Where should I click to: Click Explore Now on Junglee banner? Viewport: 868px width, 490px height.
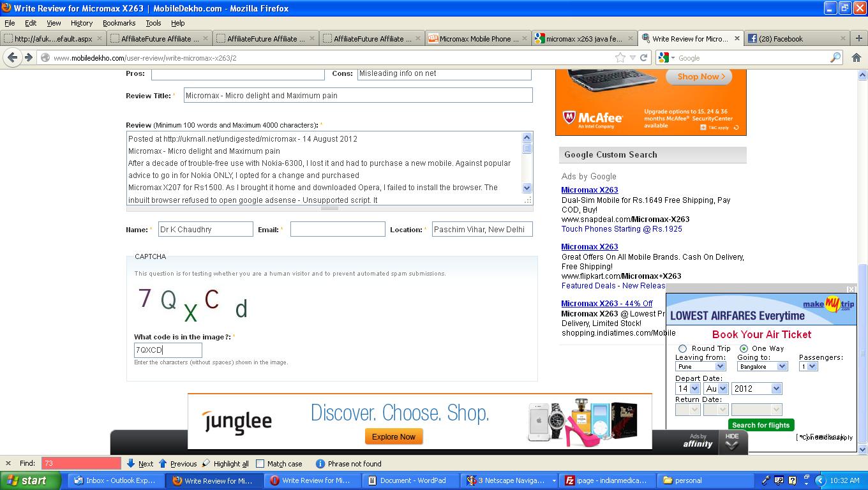(x=393, y=437)
